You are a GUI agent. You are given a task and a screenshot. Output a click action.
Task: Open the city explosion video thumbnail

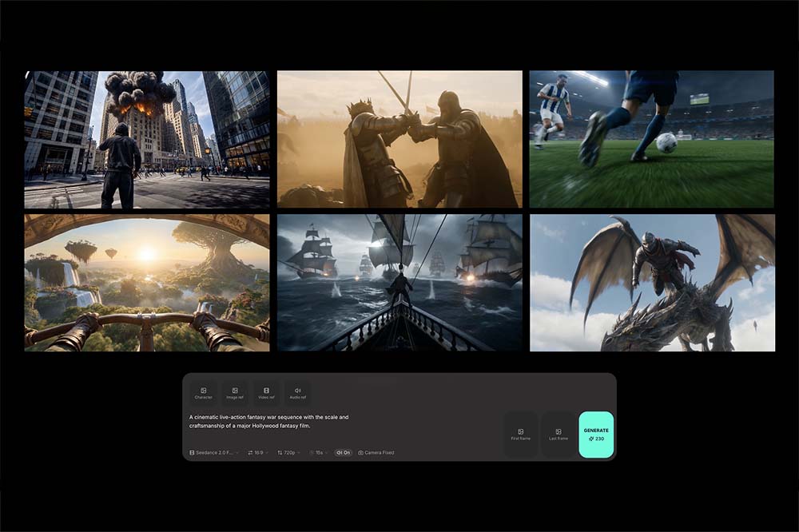(147, 140)
